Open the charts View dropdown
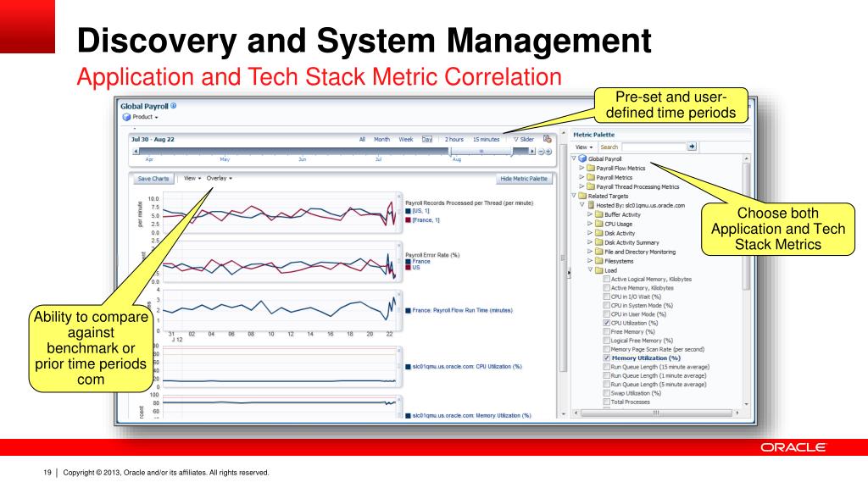 click(x=192, y=178)
